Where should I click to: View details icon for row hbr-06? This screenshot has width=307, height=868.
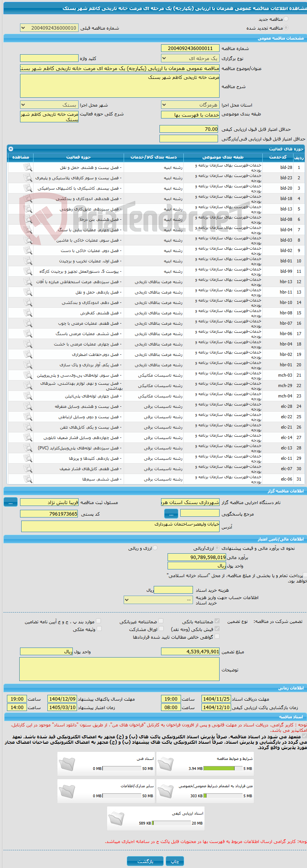(x=27, y=334)
